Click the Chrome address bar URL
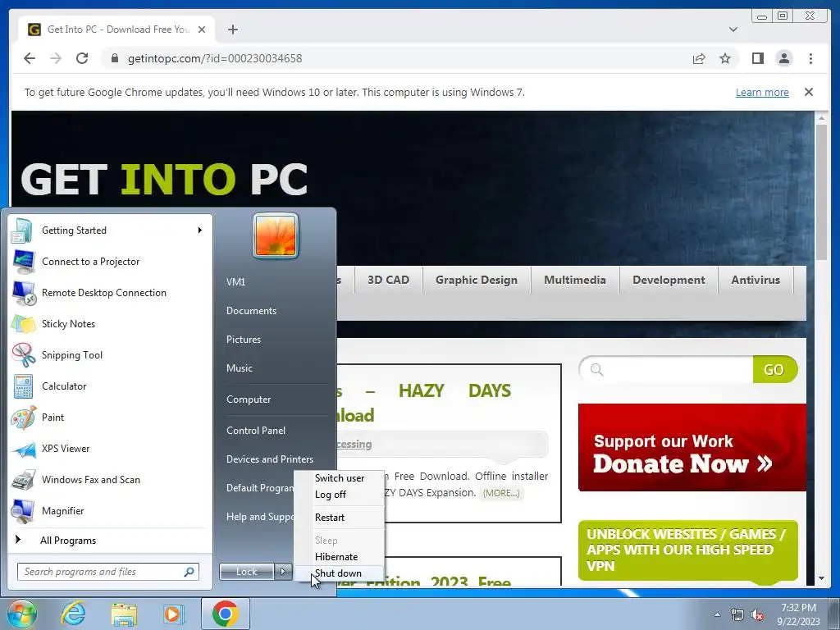840x630 pixels. pos(215,58)
